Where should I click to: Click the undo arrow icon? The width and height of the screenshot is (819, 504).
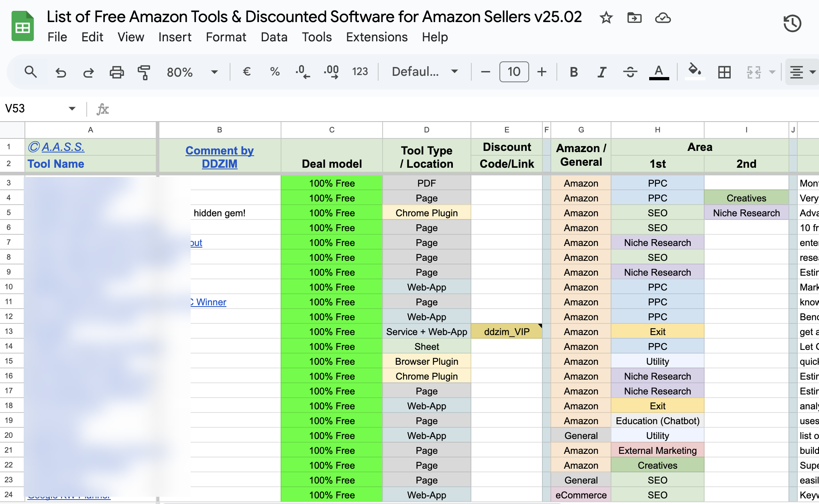point(61,72)
